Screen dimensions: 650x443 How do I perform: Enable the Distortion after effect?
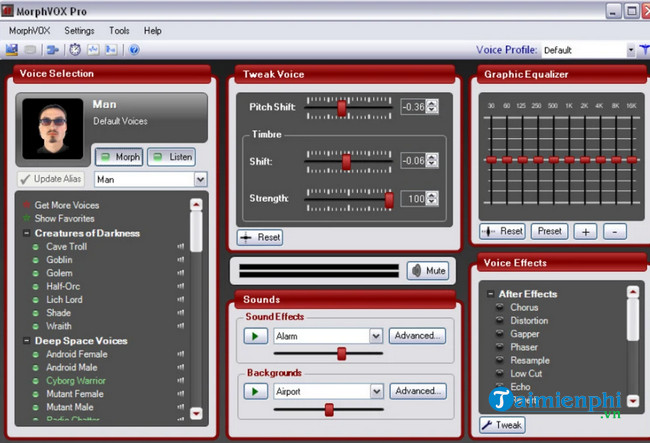point(500,320)
